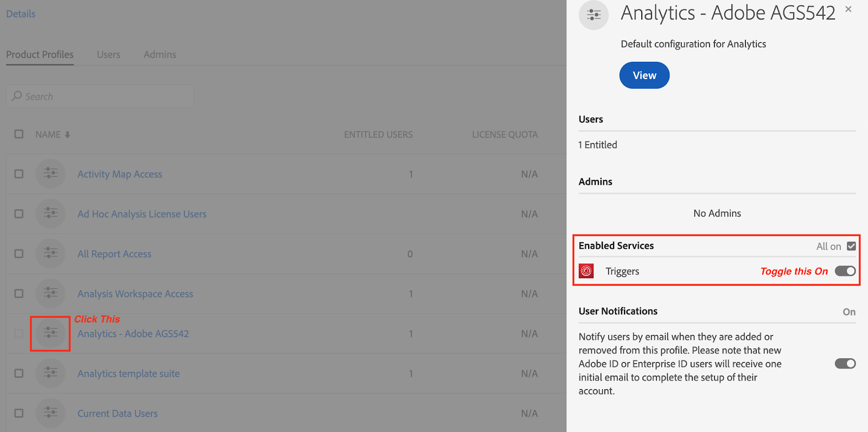Click the 1 Entitled users text
Viewport: 868px width, 432px height.
(x=598, y=145)
